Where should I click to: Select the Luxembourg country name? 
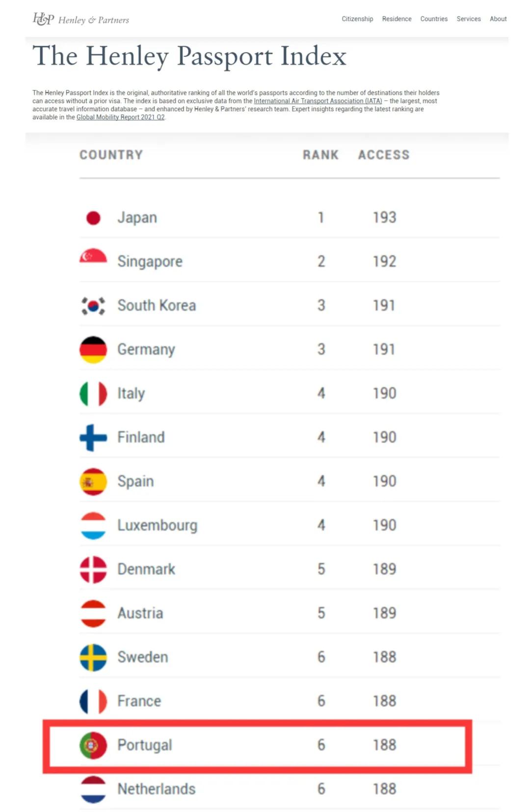(157, 525)
